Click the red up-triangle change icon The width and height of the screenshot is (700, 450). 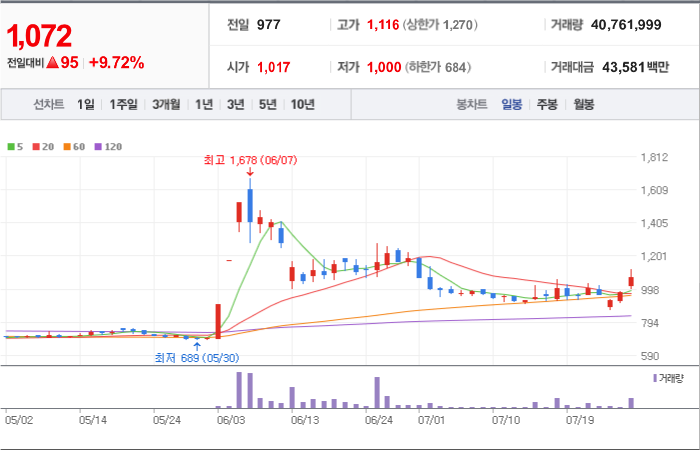coord(53,63)
